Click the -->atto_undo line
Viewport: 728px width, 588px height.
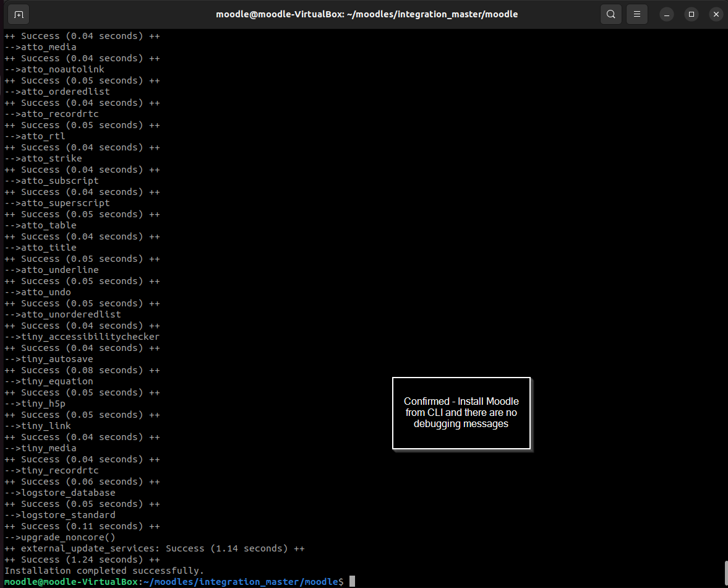tap(38, 292)
